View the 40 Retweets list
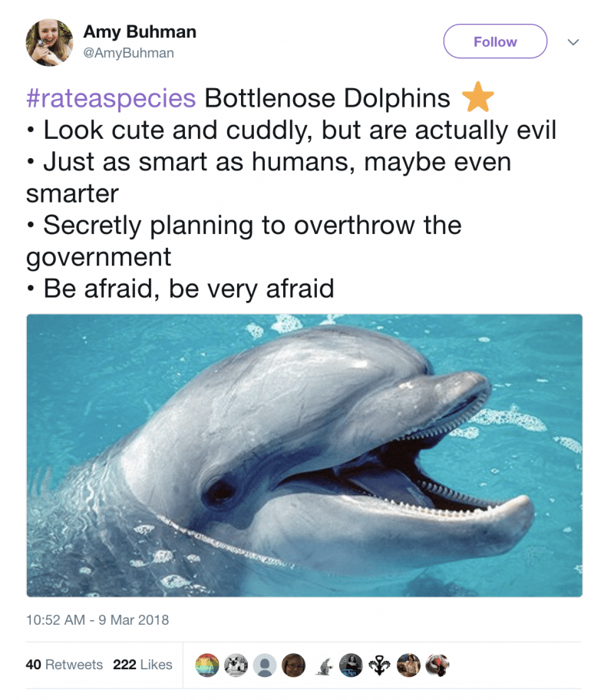This screenshot has height=700, width=614. 64,665
